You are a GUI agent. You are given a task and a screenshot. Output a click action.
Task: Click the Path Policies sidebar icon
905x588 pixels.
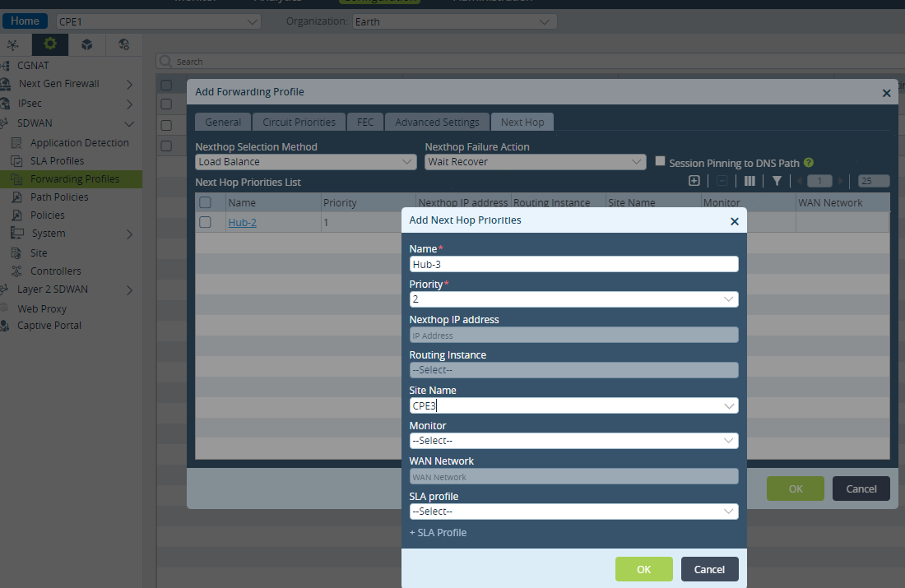coord(16,197)
